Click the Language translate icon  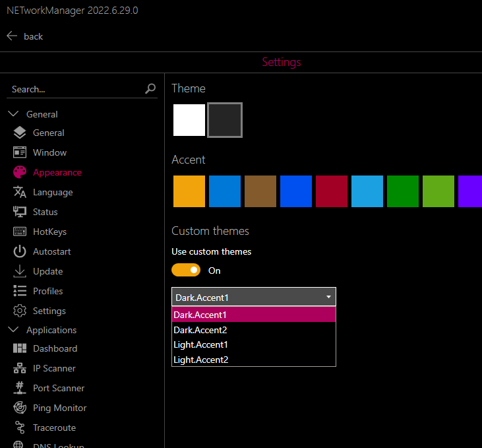click(20, 192)
